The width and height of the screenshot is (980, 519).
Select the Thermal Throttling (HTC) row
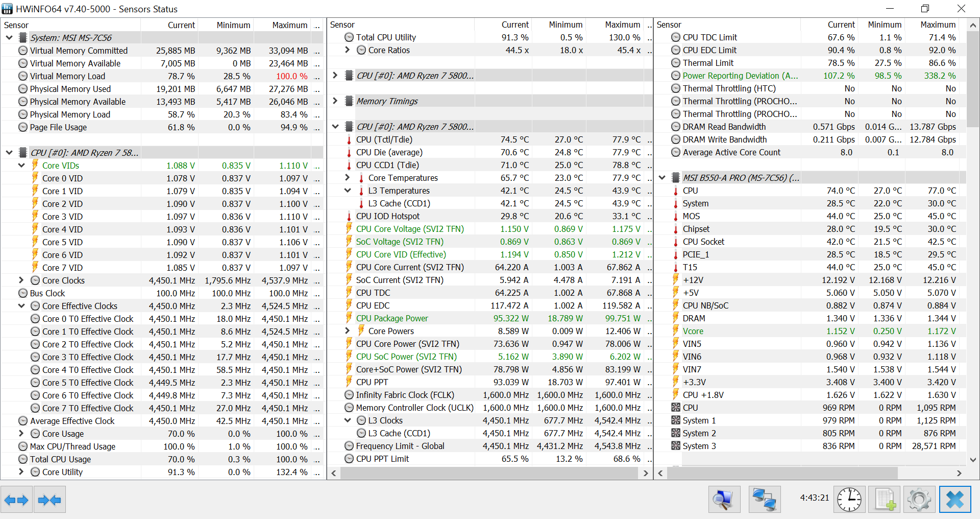(x=810, y=88)
